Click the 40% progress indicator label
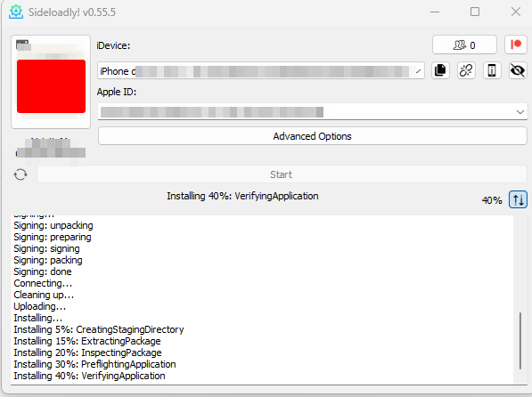Screen dimensions: 532x397 coord(492,200)
